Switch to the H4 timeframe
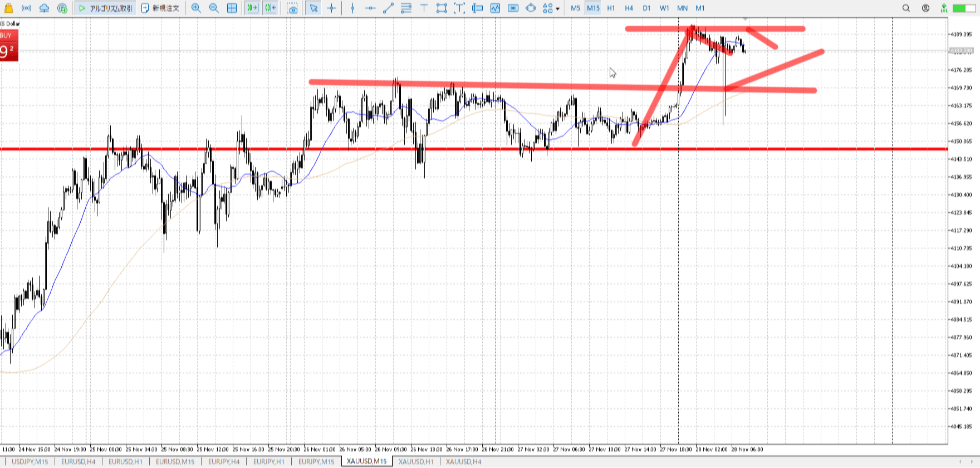 point(629,8)
